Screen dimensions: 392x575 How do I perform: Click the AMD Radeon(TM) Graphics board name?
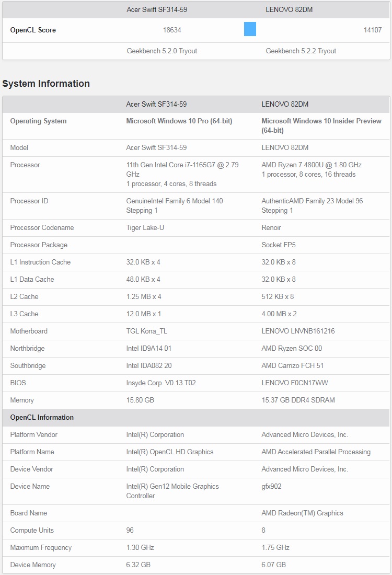302,513
